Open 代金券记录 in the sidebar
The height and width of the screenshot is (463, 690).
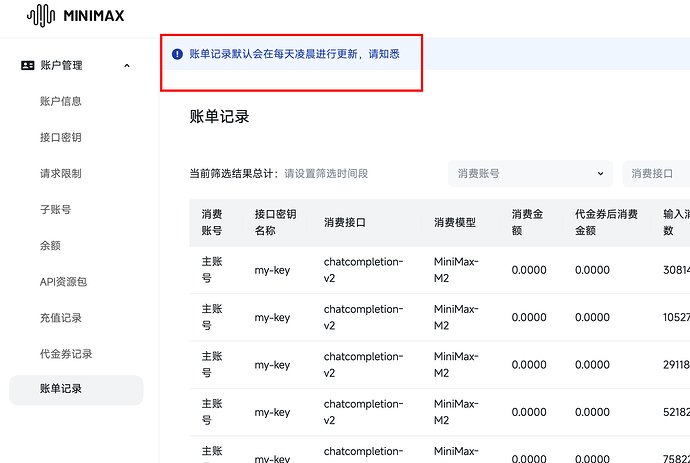click(66, 354)
